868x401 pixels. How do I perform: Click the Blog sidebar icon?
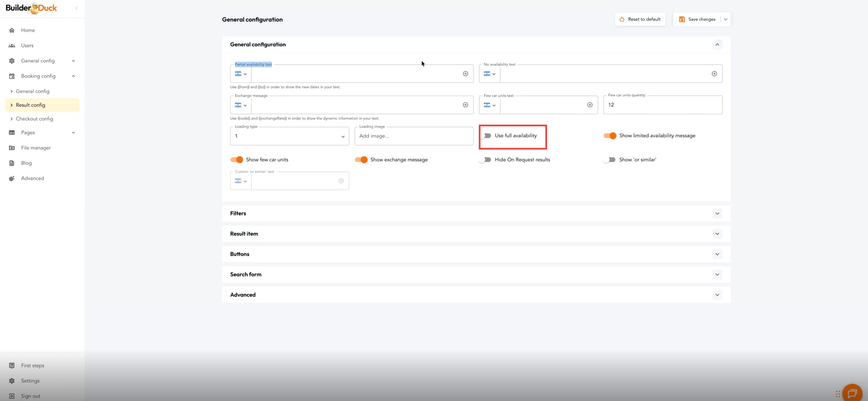(x=12, y=163)
